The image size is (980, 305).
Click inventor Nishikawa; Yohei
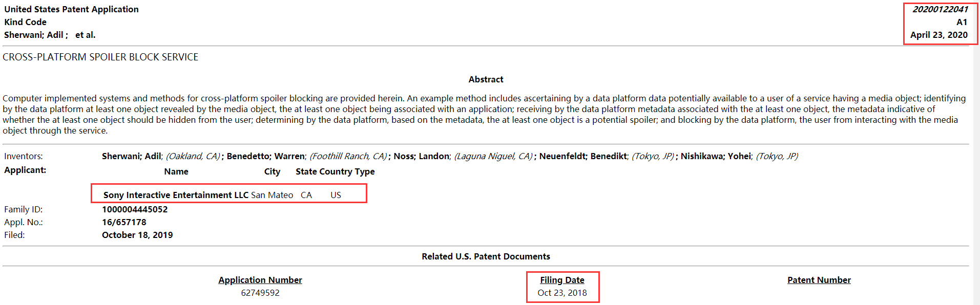716,156
